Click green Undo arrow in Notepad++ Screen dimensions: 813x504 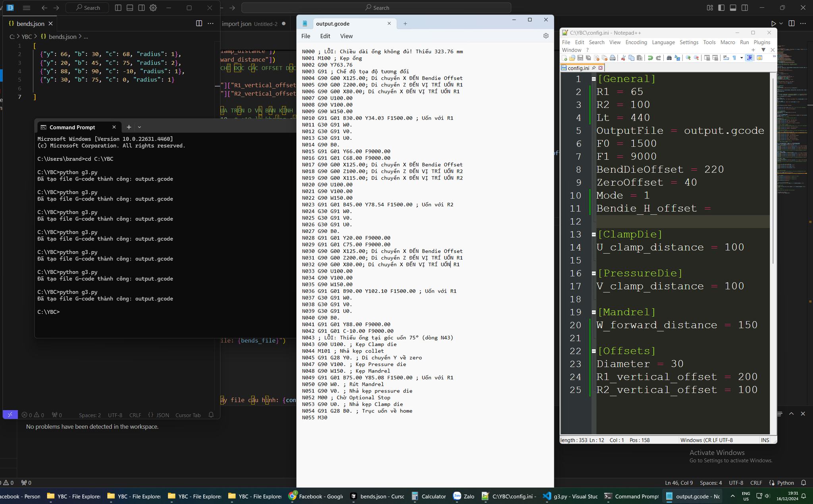650,58
